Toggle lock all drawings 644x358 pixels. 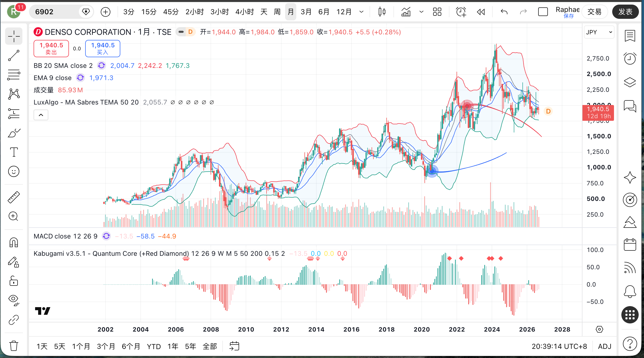14,281
